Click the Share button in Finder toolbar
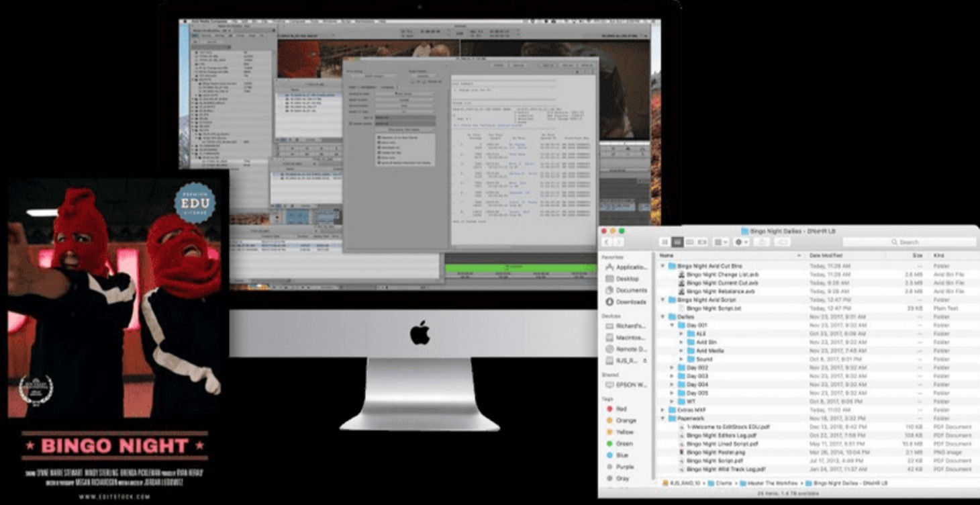This screenshot has width=980, height=505. tap(762, 242)
